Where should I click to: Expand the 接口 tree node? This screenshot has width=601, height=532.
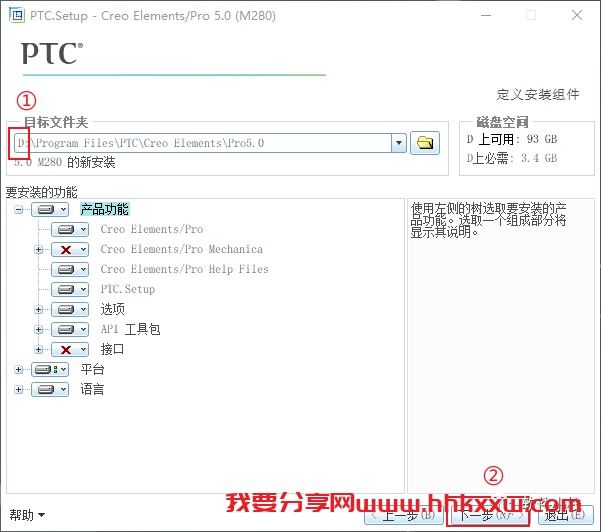pos(38,349)
